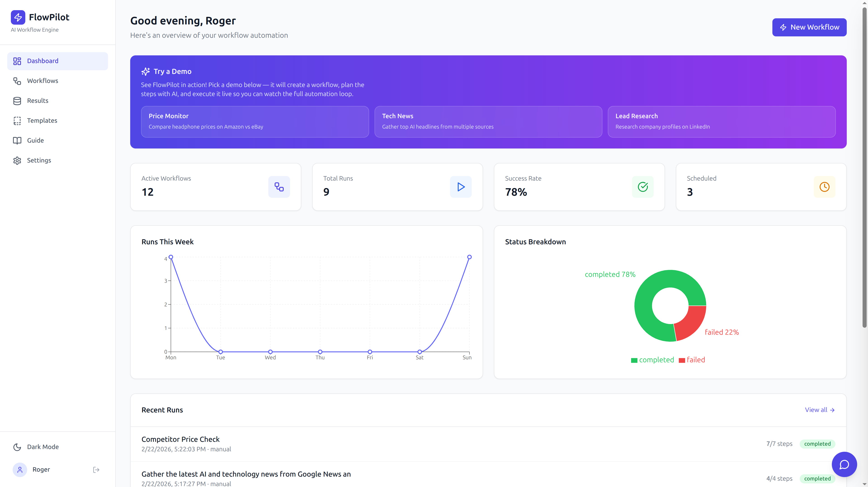Viewport: 868px width, 487px height.
Task: Click the Total Runs play icon
Action: pos(461,187)
